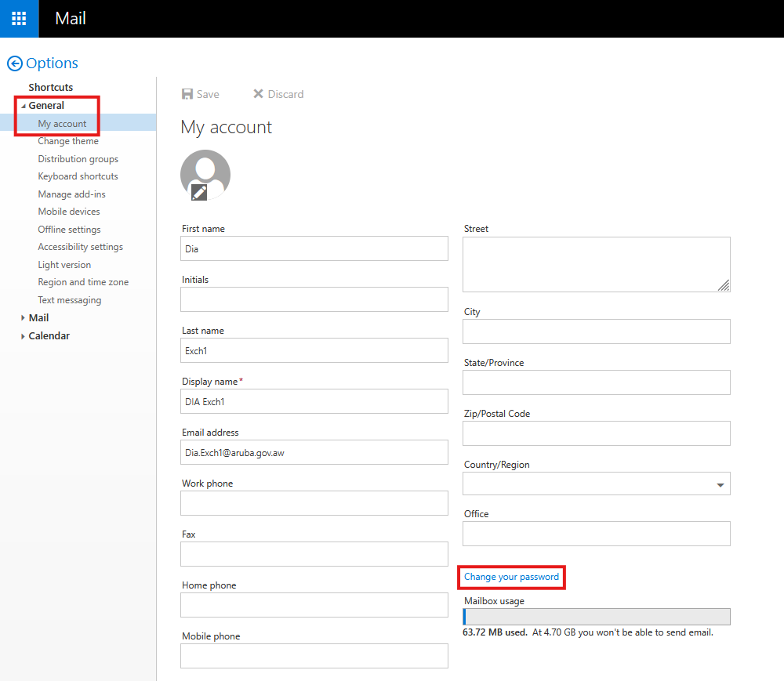Click the Save disk icon
Viewport: 784px width, 681px height.
[187, 94]
